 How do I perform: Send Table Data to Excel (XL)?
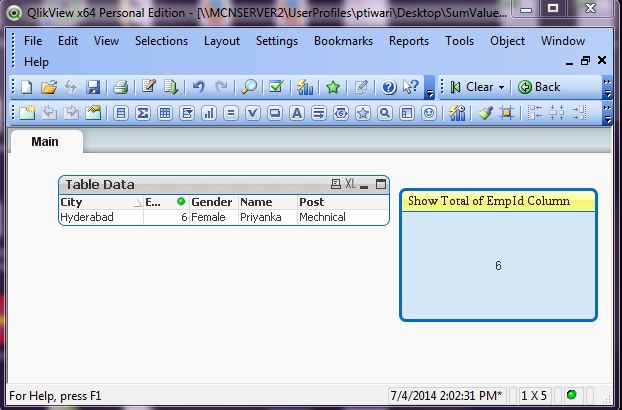tap(350, 184)
